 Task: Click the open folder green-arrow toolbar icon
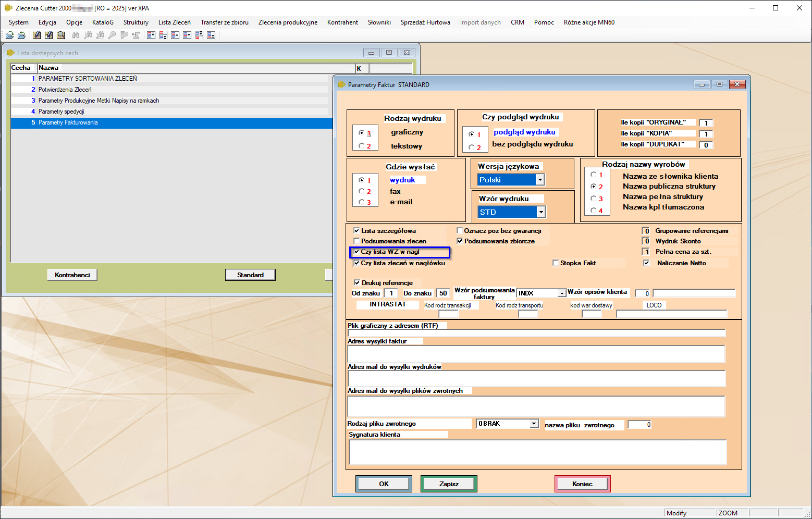10,35
